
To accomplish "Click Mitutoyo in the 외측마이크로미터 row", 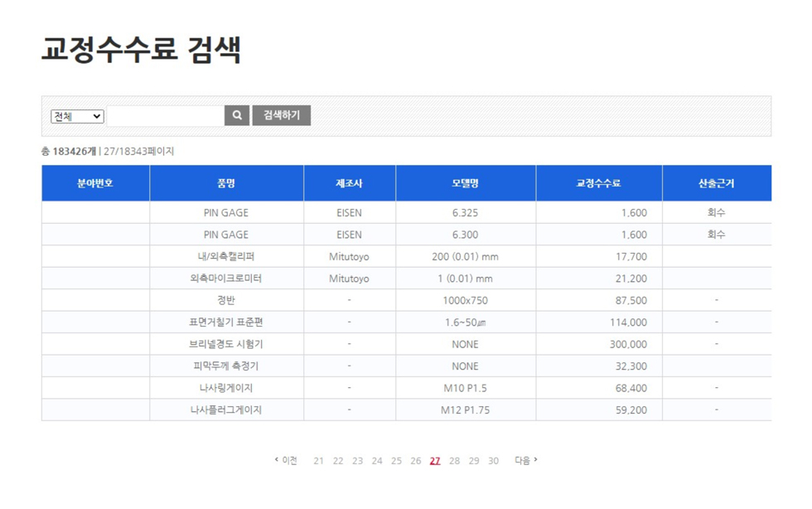I will [x=349, y=279].
